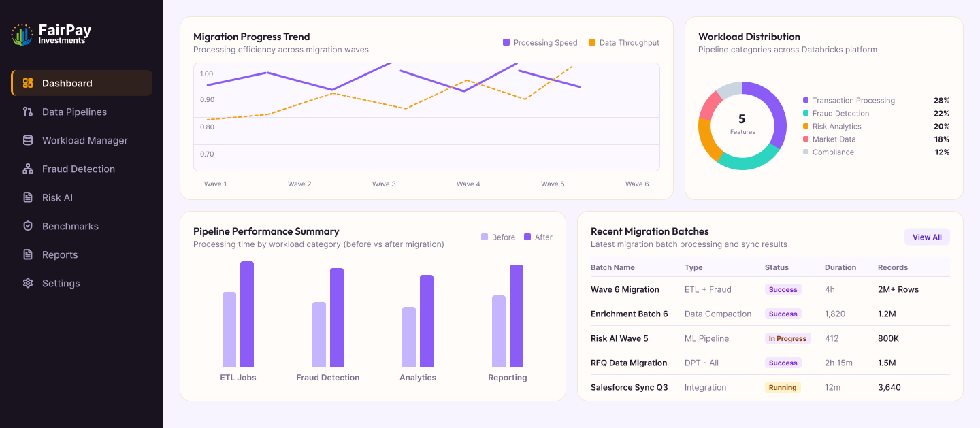The image size is (980, 428).
Task: Click the 2M+ Rows records value
Action: 898,289
